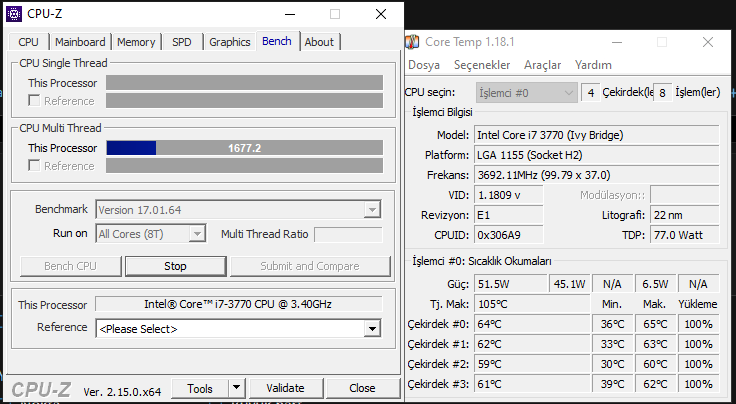Click the CPUID 0x306A9 value
736x404 pixels.
pos(508,235)
